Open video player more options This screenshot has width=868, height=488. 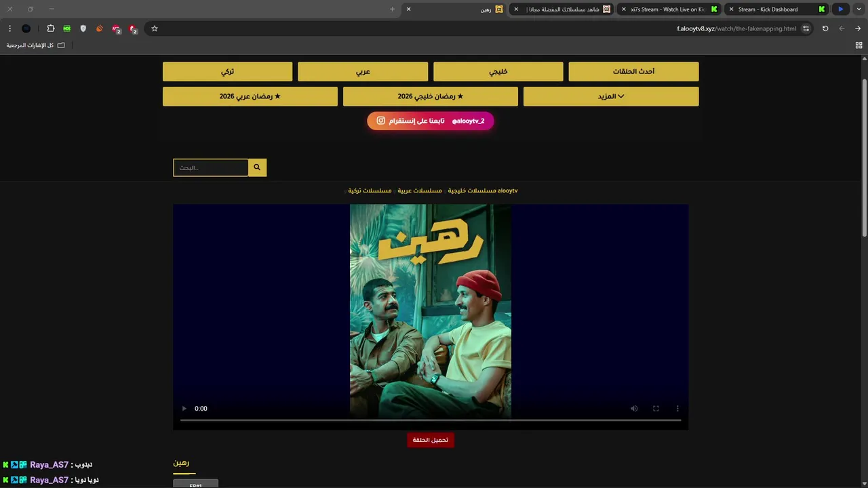click(677, 409)
